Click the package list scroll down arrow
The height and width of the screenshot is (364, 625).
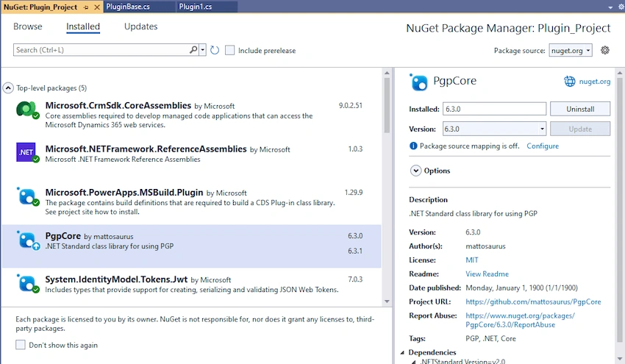point(387,301)
